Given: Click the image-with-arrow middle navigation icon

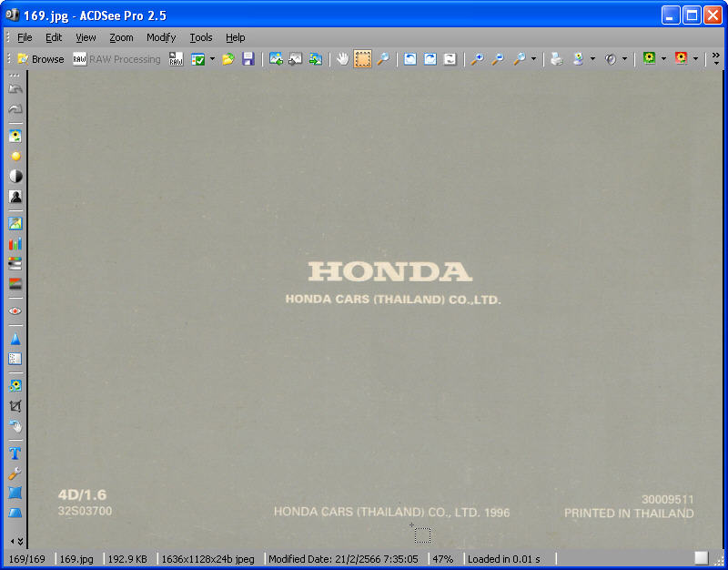Looking at the screenshot, I should click(x=295, y=59).
